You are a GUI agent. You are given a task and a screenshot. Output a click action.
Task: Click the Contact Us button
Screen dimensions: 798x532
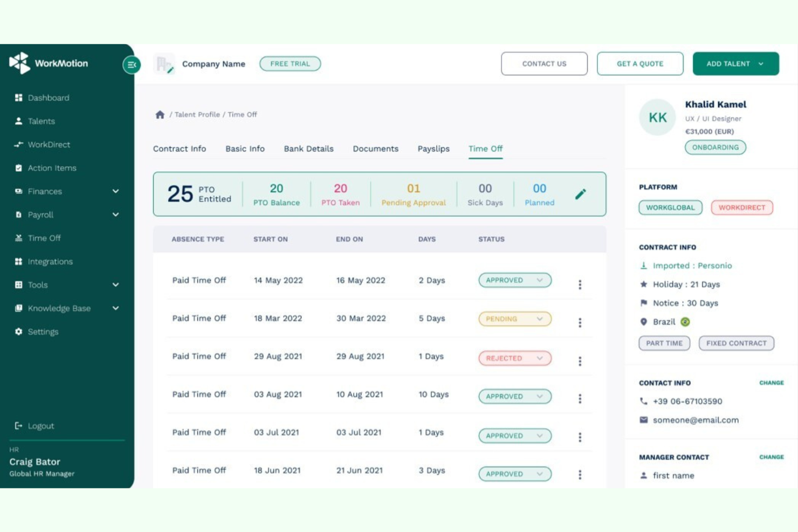(x=544, y=64)
